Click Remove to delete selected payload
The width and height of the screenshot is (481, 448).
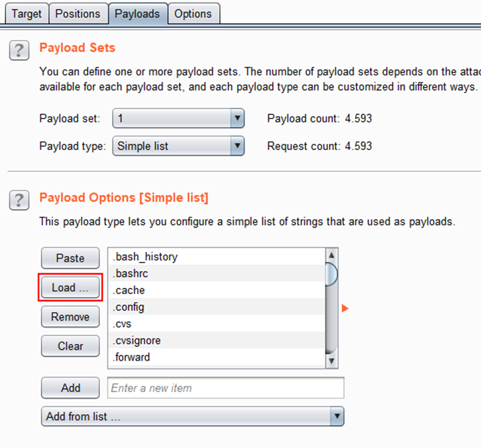point(70,317)
